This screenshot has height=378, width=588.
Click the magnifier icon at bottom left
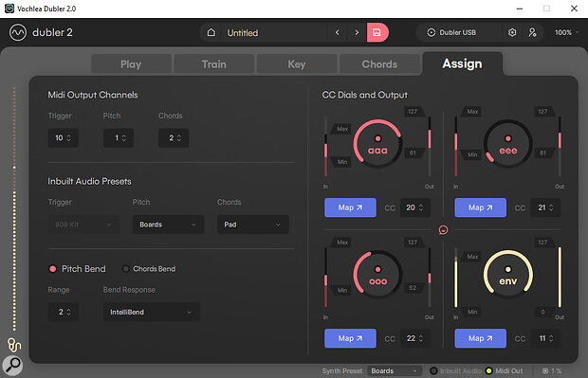12,365
